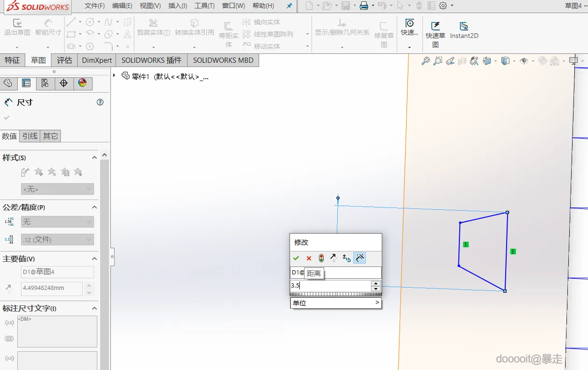Open the DimXpertManager crosshair panel icon
The width and height of the screenshot is (588, 370).
point(64,83)
